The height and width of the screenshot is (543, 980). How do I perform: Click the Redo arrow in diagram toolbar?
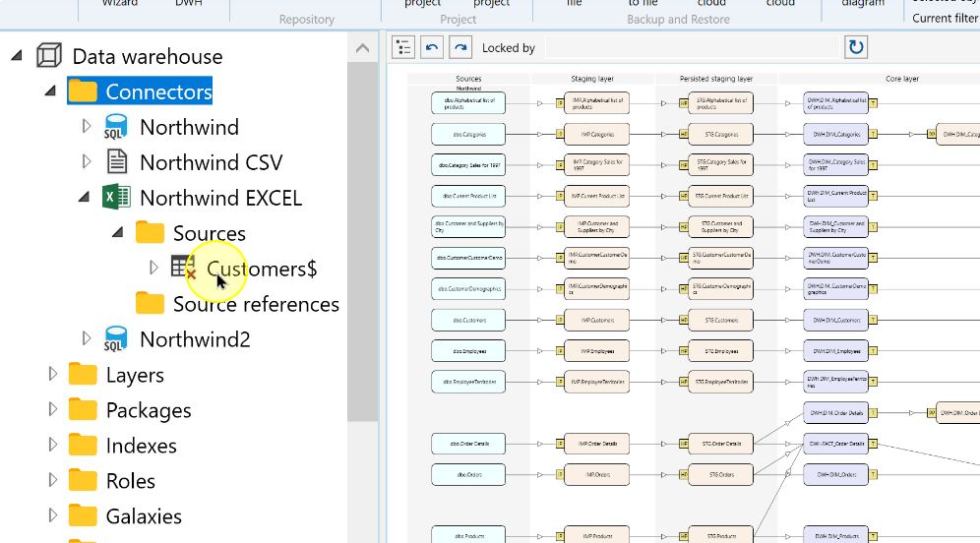pos(460,47)
